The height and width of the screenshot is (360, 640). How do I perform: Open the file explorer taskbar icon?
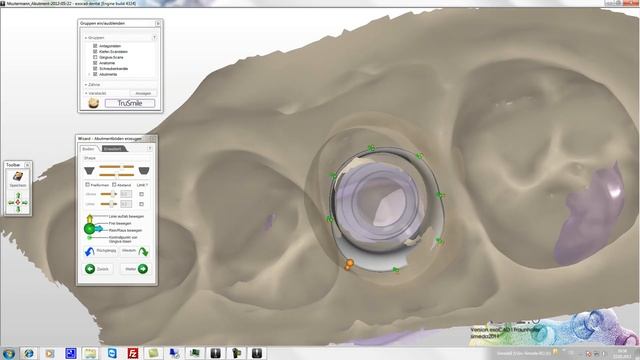(x=90, y=353)
